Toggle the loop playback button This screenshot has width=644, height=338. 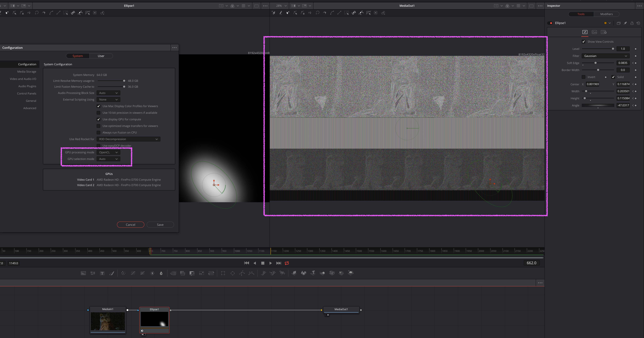tap(287, 263)
